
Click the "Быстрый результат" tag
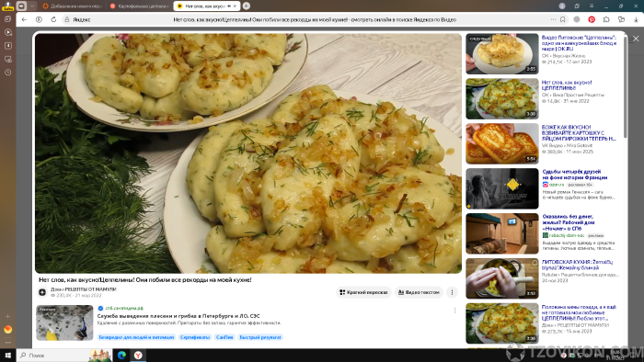(x=260, y=337)
